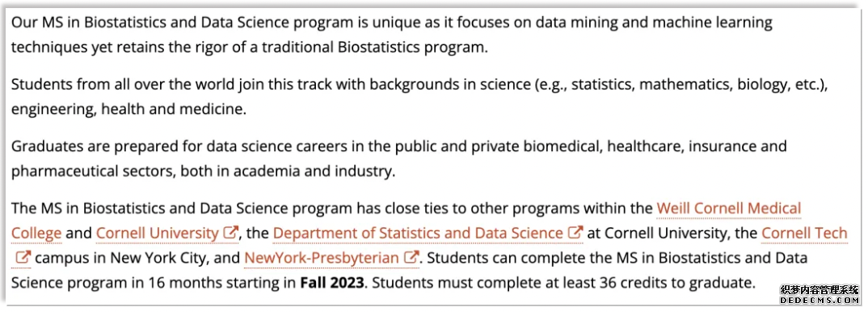
Task: Click the '36 credits to graduate' text
Action: [677, 283]
